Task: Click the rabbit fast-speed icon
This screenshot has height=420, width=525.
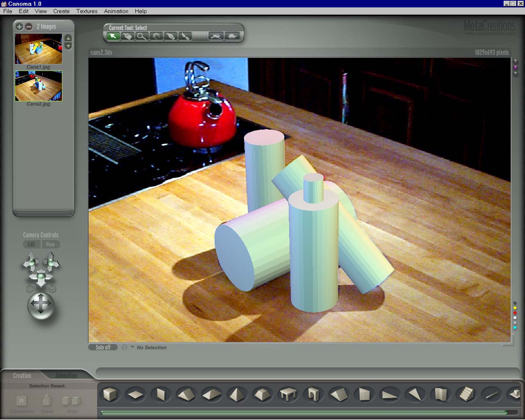Action: tap(216, 37)
